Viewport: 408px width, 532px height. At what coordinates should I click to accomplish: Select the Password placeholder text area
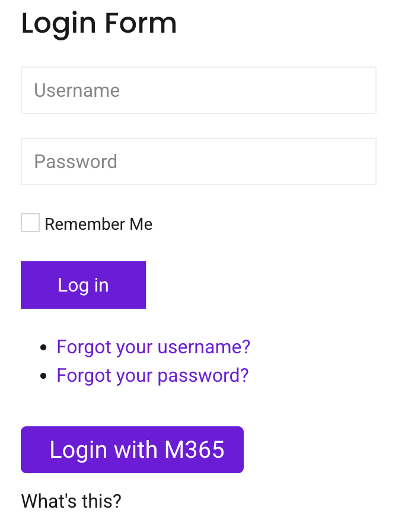76,161
